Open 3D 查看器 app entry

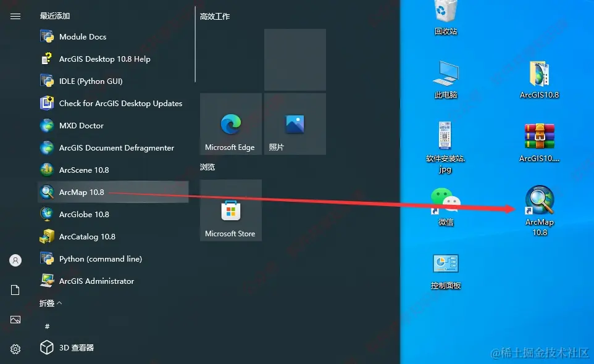tap(113, 347)
